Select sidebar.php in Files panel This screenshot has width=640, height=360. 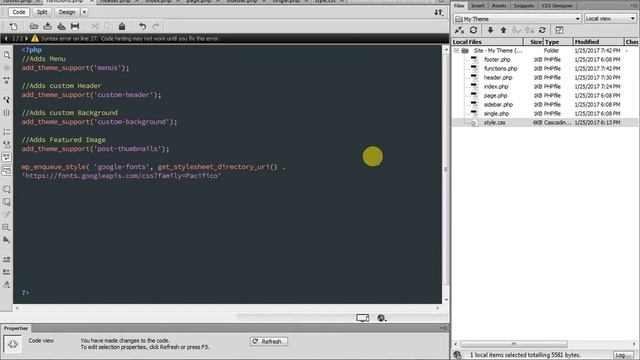tap(498, 104)
